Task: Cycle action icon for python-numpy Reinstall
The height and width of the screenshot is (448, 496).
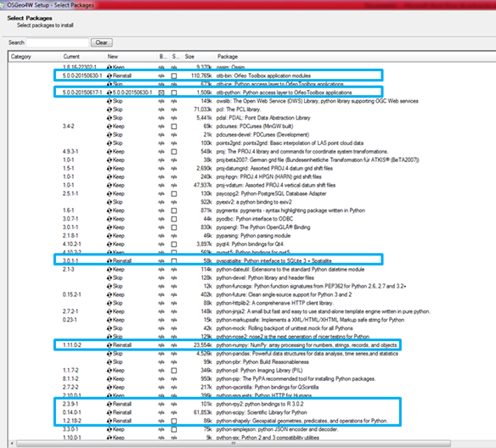Action: click(110, 345)
